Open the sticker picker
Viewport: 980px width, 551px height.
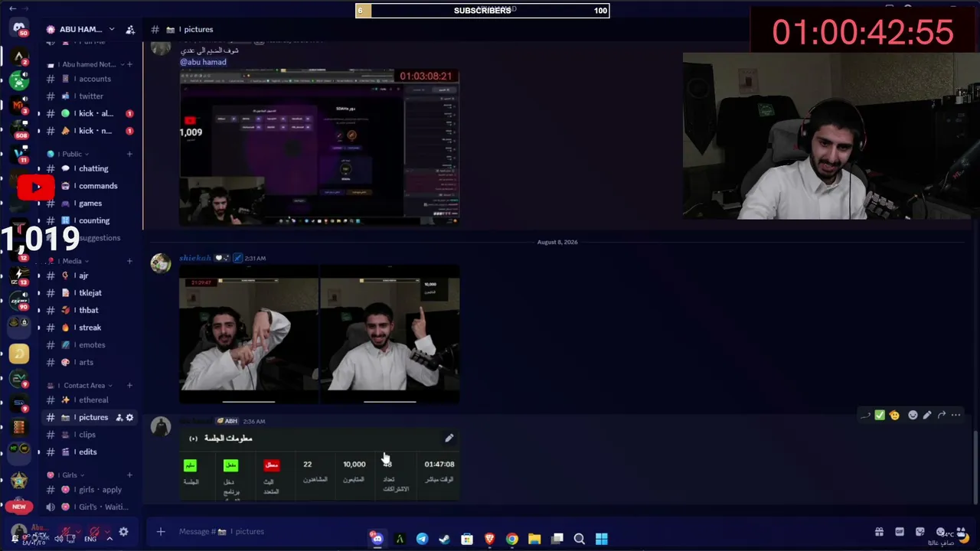pos(920,532)
